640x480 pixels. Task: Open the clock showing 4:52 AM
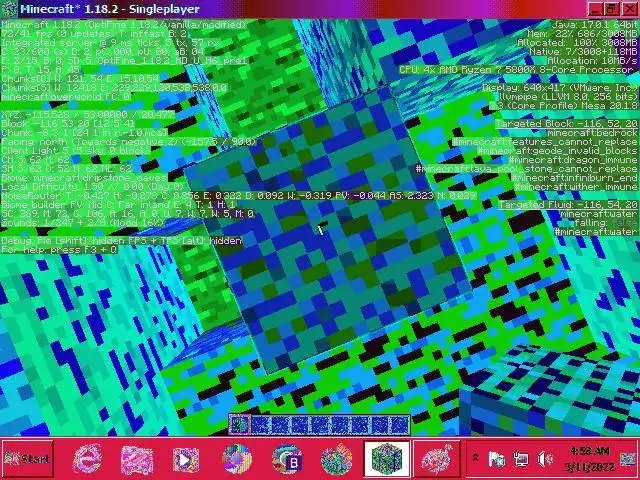(x=590, y=459)
